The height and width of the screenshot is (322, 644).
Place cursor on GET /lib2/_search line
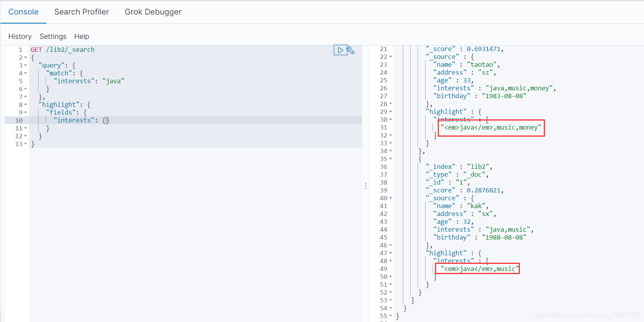tap(62, 49)
